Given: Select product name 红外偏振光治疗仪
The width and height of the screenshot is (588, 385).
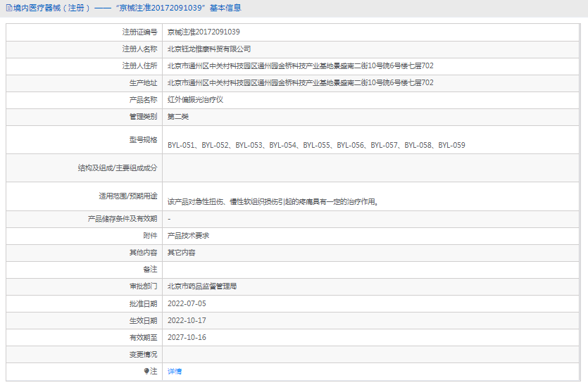Looking at the screenshot, I should (195, 99).
